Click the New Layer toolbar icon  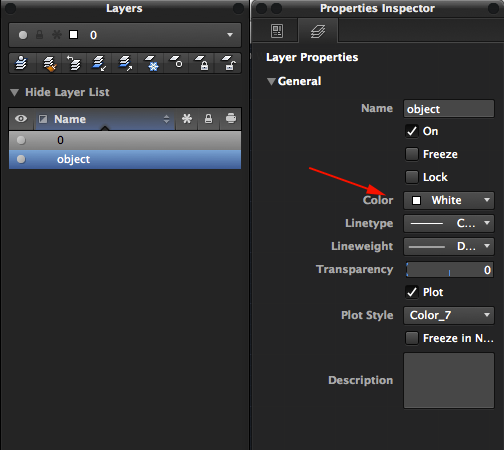coord(21,63)
